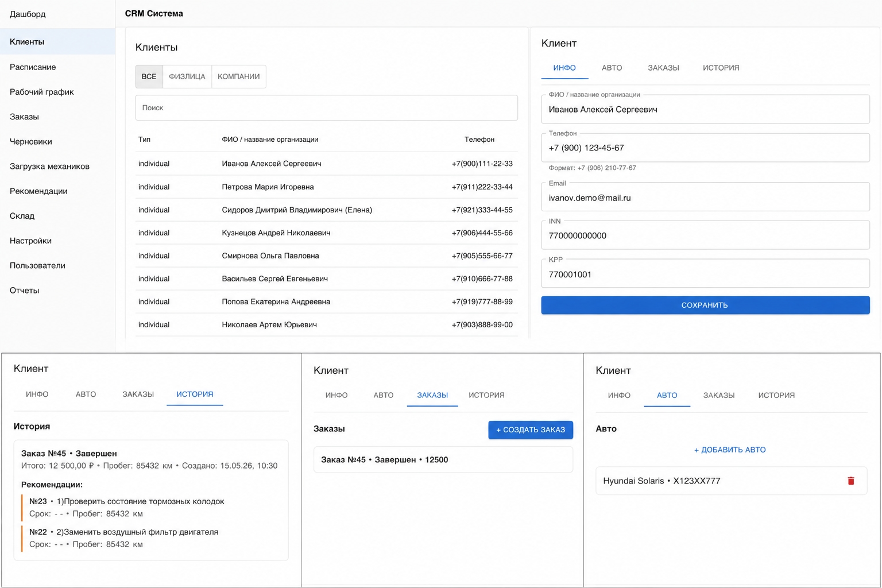This screenshot has height=588, width=882.
Task: Open Загрузка механиков section
Action: pyautogui.click(x=49, y=167)
